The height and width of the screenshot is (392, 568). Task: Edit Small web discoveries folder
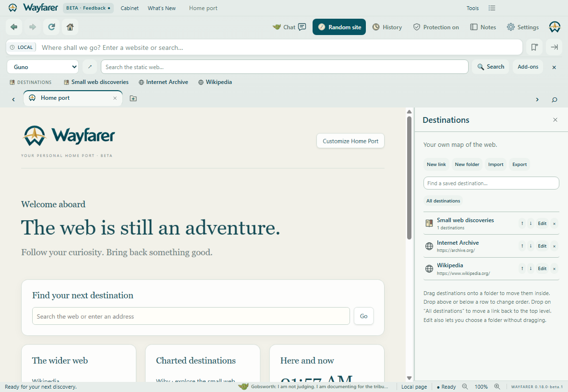[x=542, y=223]
